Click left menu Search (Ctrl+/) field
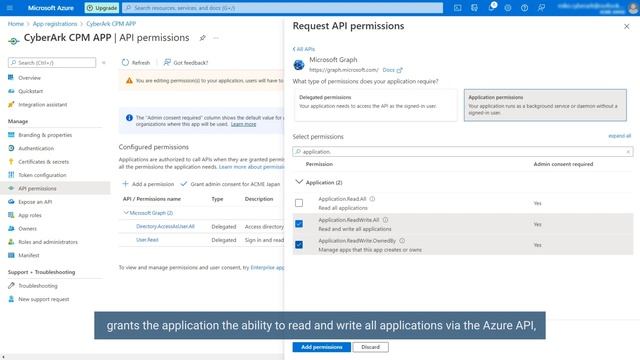Screen dimensions: 640x360 [52, 62]
